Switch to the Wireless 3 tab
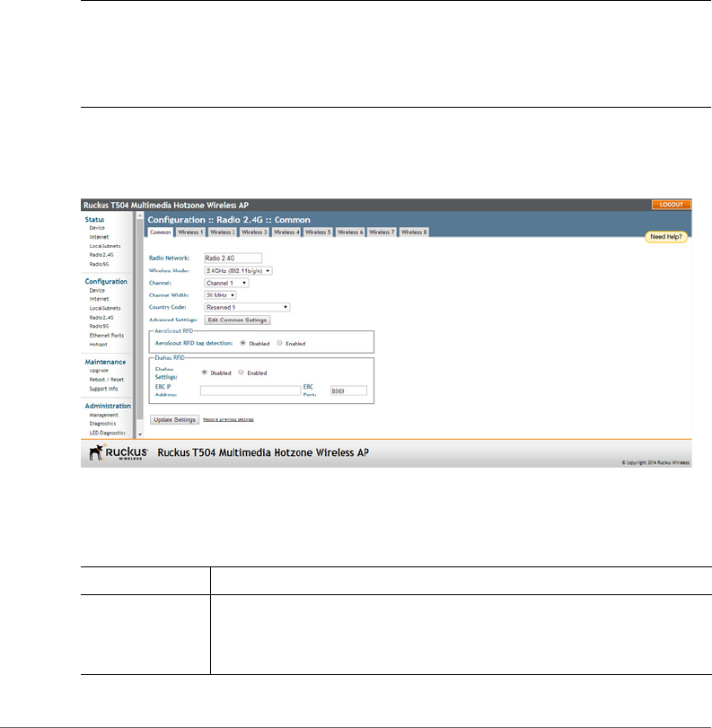Image resolution: width=712 pixels, height=728 pixels. coord(254,232)
